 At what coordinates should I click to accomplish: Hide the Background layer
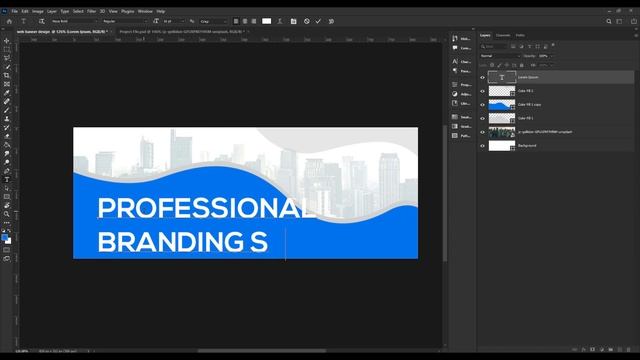coord(482,146)
